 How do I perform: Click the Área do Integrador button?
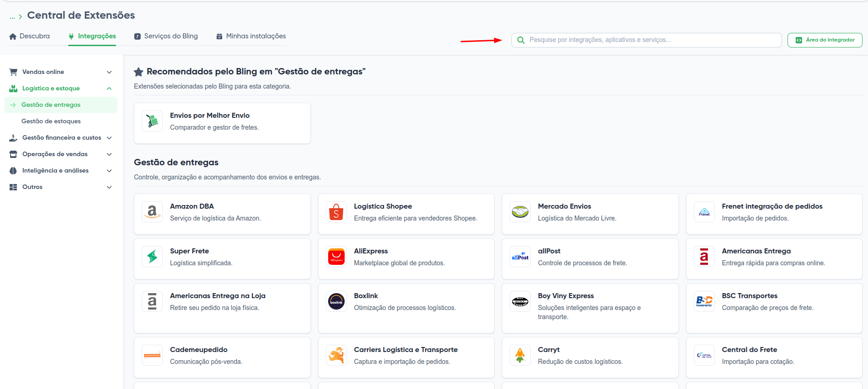point(825,40)
